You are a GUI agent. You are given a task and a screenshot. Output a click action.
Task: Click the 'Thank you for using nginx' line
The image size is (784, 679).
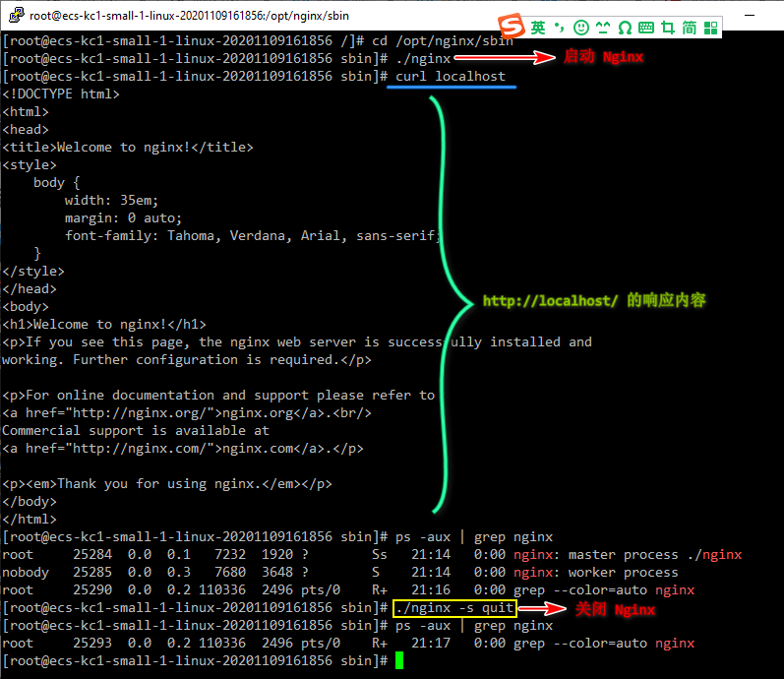pyautogui.click(x=167, y=484)
